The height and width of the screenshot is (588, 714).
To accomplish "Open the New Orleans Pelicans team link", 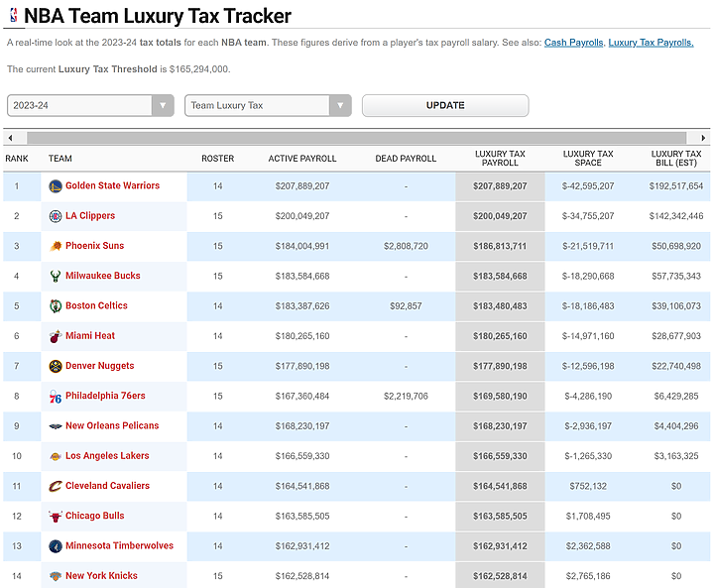I will 112,425.
